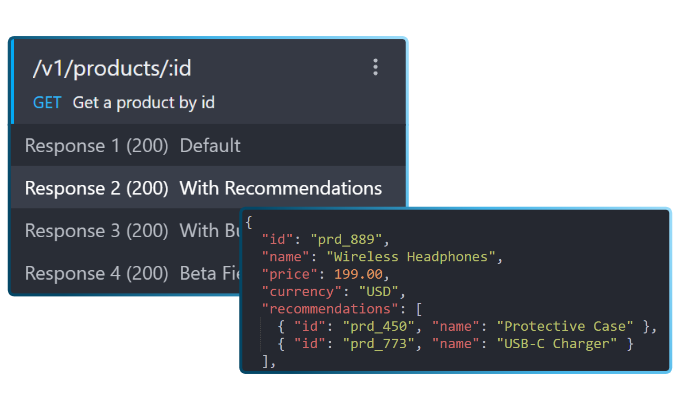Click the "Get a product by id" description
680x410 pixels.
point(144,102)
